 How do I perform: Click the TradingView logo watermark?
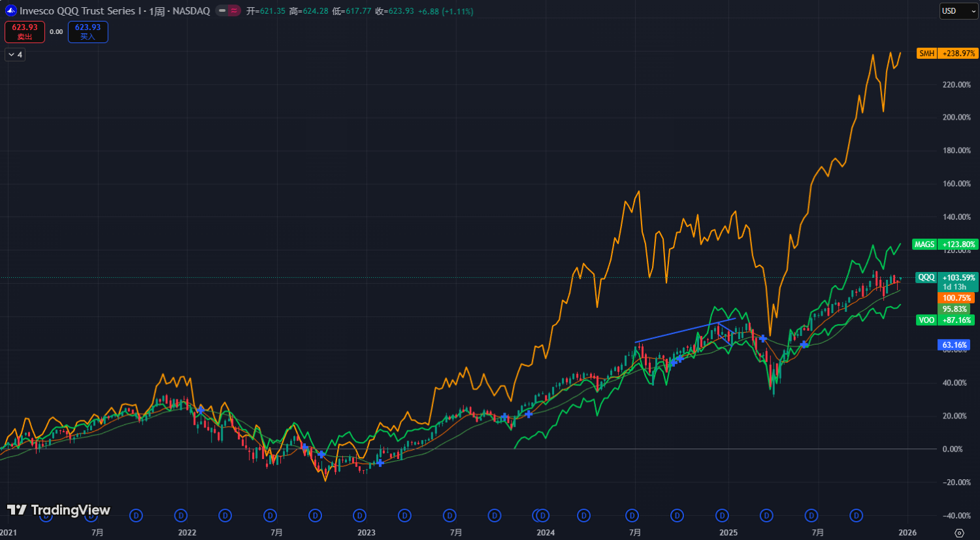coord(59,510)
